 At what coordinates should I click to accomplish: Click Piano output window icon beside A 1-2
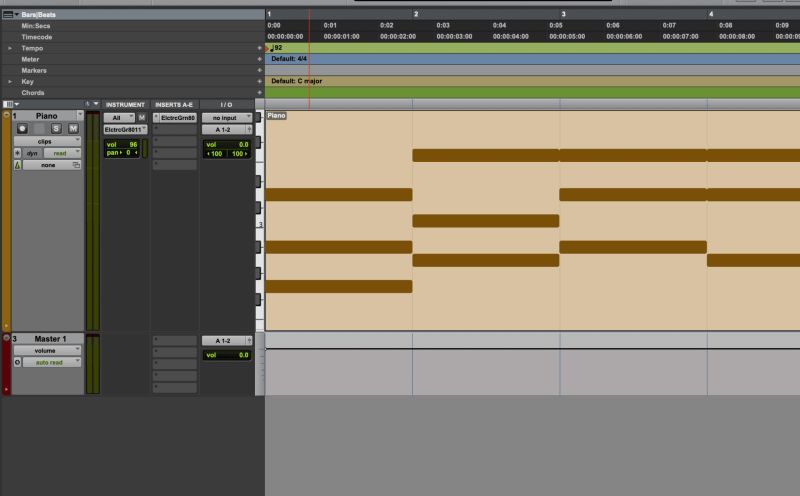pyautogui.click(x=249, y=130)
